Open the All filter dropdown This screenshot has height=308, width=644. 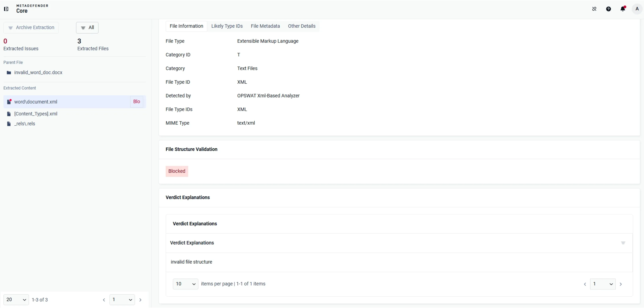tap(87, 28)
